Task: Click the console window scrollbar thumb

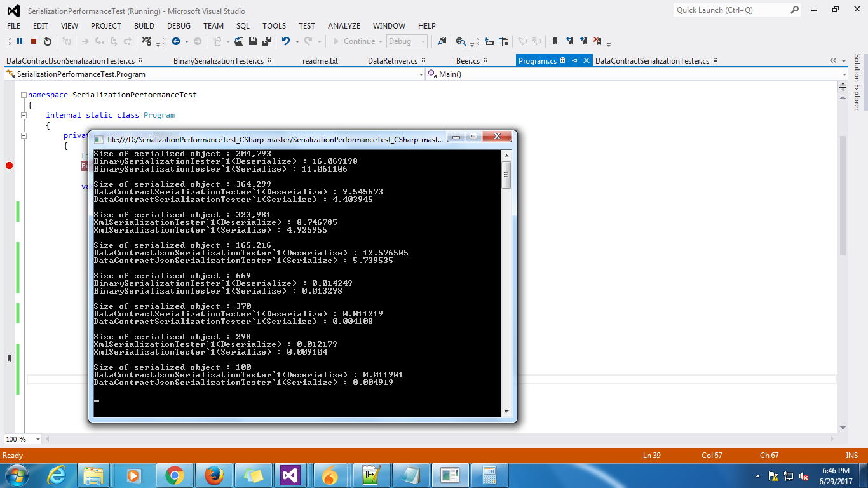Action: click(506, 175)
